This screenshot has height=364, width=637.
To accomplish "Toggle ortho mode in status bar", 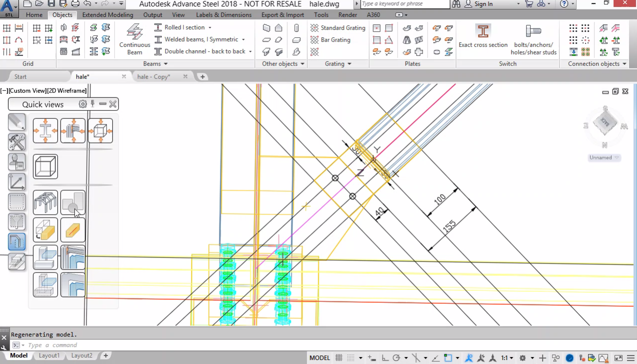I will click(x=385, y=358).
